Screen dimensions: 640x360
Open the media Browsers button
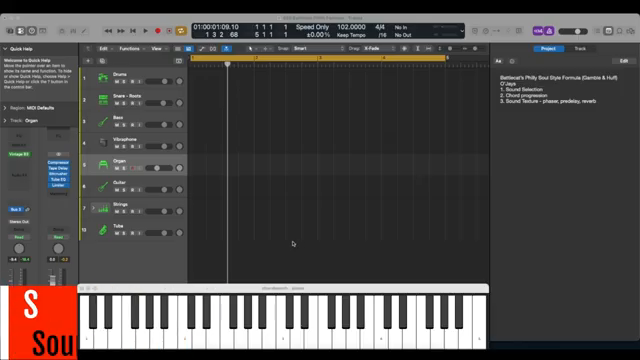[631, 31]
